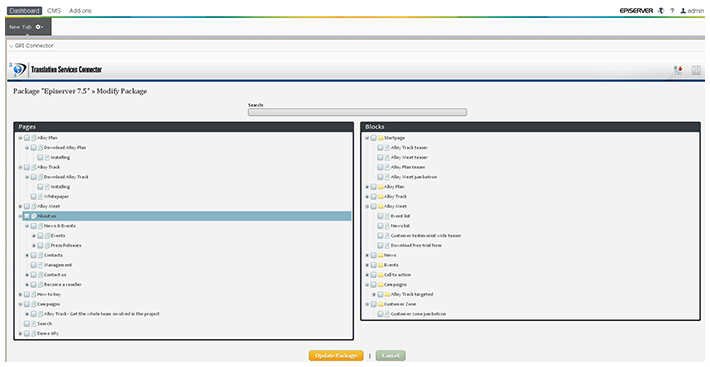Click document icon beside Download free trial form
This screenshot has width=710, height=367.
point(387,246)
